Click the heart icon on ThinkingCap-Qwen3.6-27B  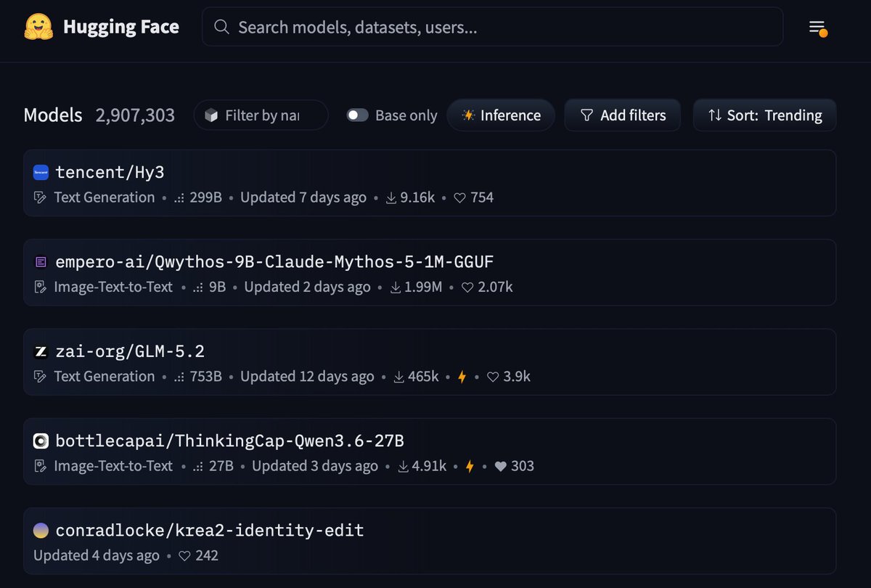tap(500, 466)
